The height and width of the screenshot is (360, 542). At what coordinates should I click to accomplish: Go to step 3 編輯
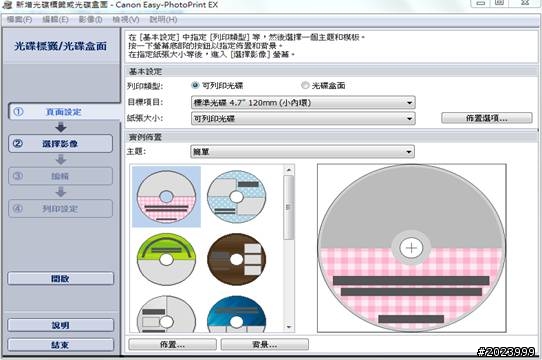point(60,176)
